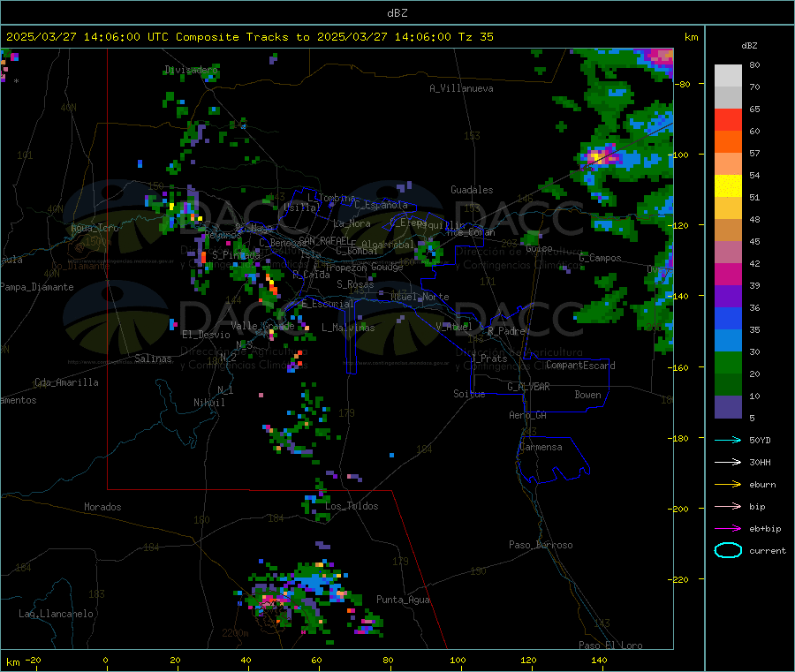Screen dimensions: 795x672
Task: Click the 2200m elevation label
Action: [x=235, y=633]
